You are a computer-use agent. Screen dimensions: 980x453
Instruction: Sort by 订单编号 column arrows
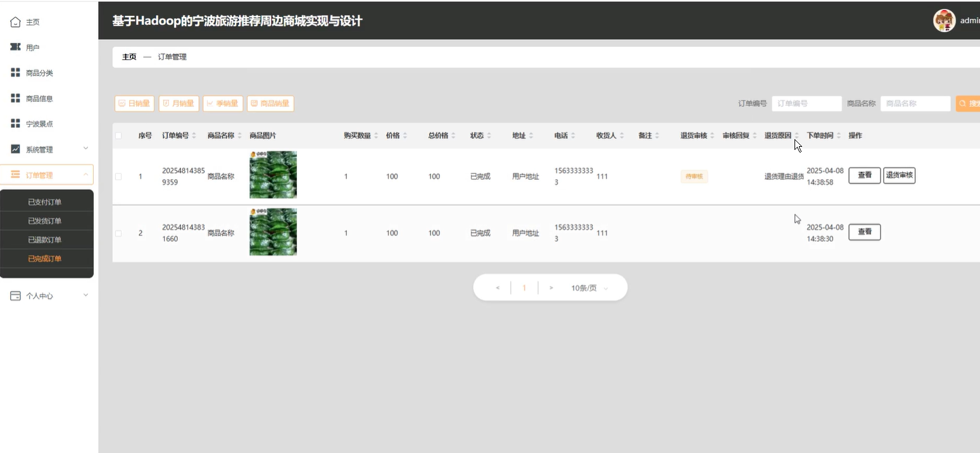click(x=194, y=136)
